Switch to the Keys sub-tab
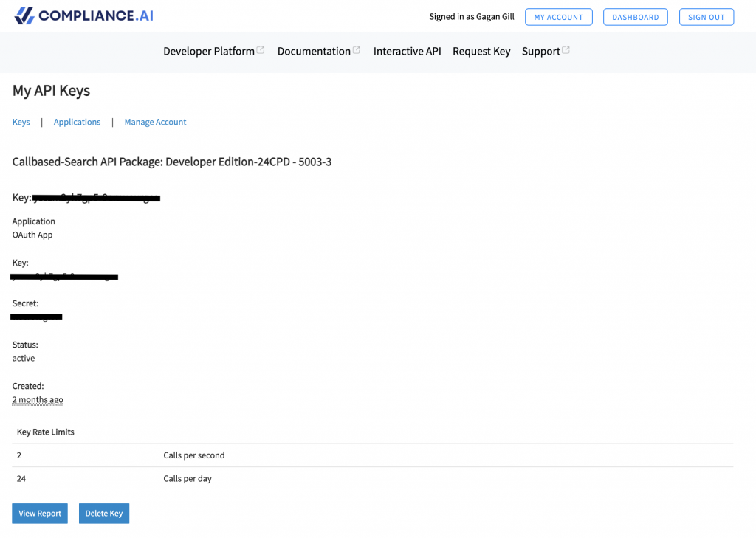756x538 pixels. coord(21,123)
